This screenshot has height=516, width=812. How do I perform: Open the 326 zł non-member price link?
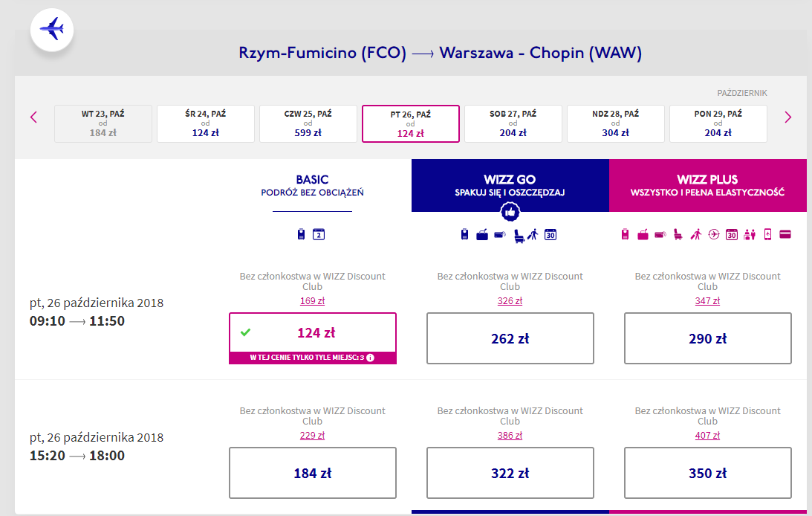click(510, 300)
